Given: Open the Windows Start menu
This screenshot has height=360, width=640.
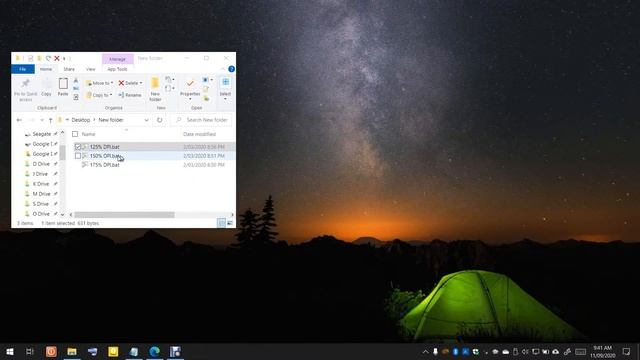Looking at the screenshot, I should 10,351.
